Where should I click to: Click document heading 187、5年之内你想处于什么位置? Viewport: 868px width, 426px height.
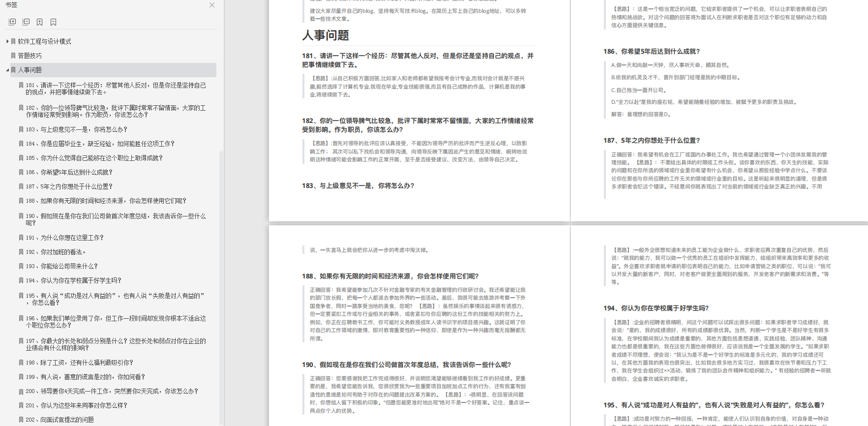[652, 140]
